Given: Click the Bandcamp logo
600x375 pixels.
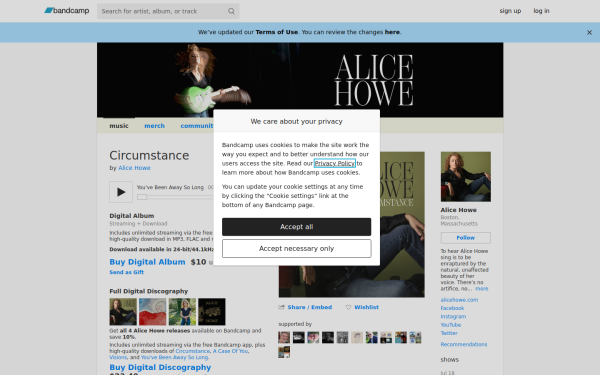Looking at the screenshot, I should coord(67,11).
